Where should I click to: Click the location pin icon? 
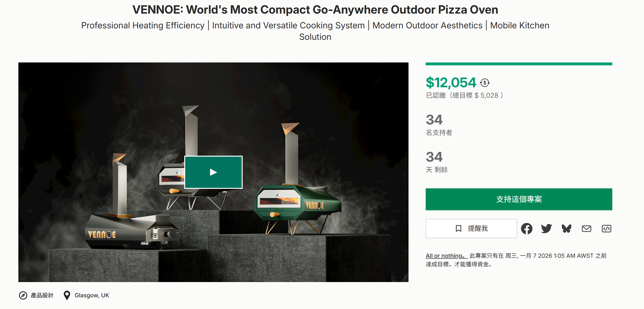(x=67, y=295)
